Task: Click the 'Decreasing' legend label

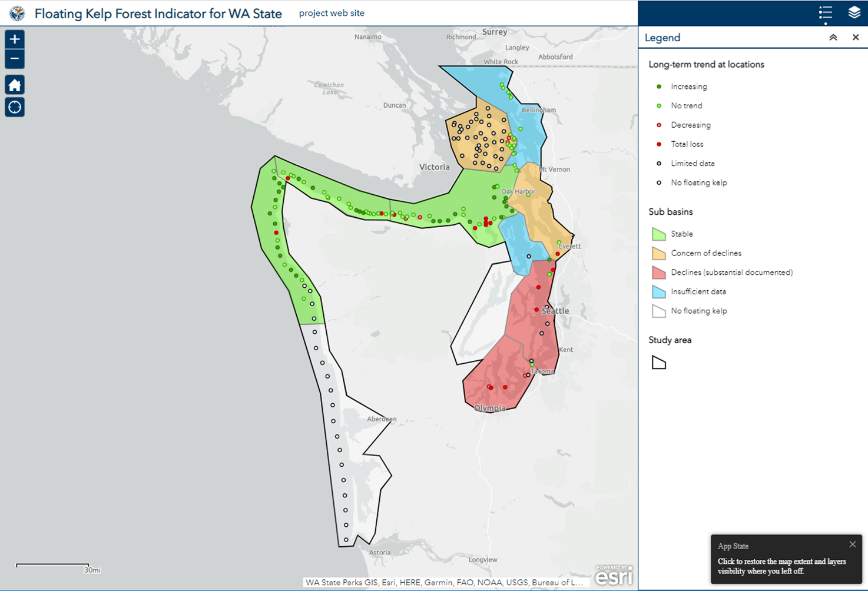Action: [691, 125]
